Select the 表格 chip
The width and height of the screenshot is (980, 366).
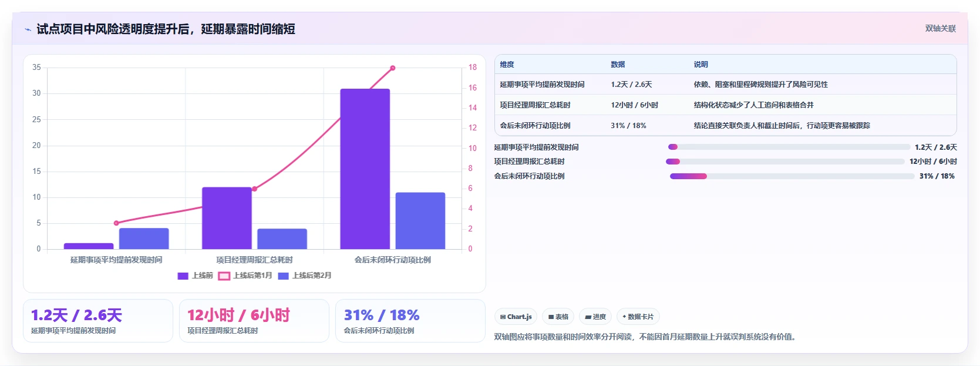coord(558,317)
